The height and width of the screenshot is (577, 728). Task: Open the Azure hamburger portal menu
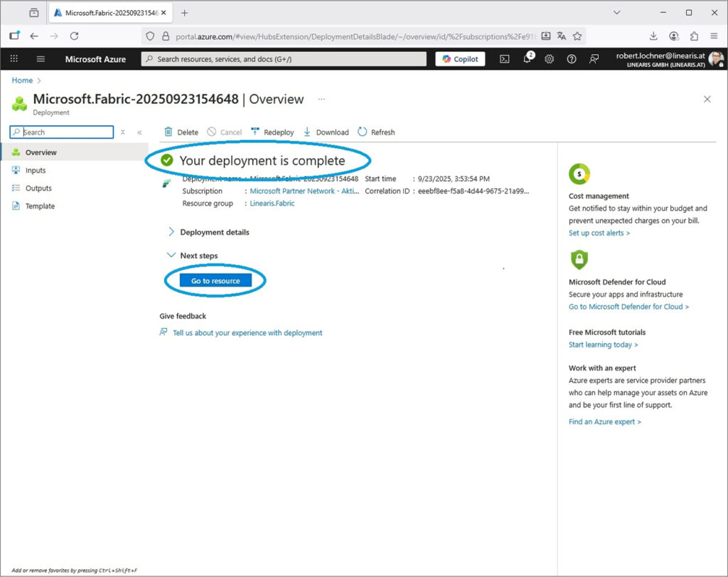41,59
